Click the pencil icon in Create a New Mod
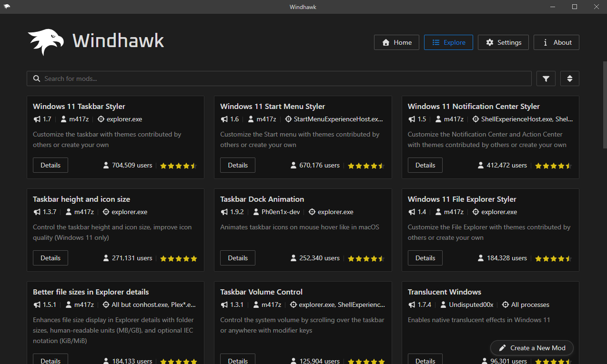The width and height of the screenshot is (607, 364). (502, 348)
